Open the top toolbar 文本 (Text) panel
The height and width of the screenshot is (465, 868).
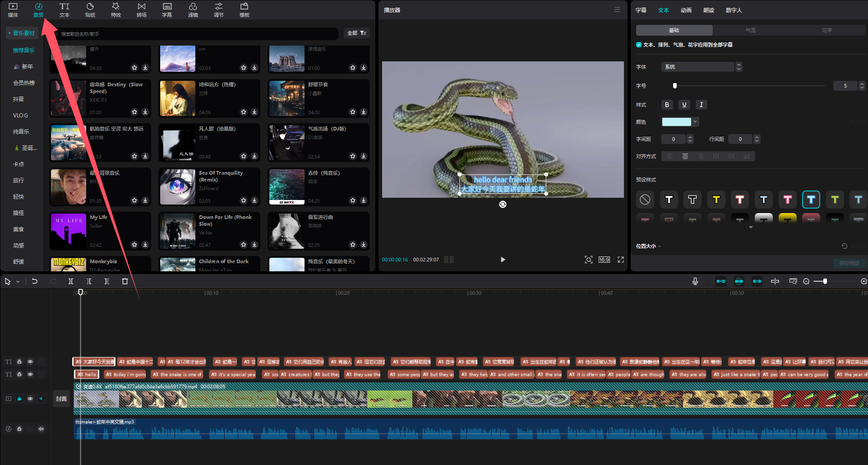coord(65,9)
